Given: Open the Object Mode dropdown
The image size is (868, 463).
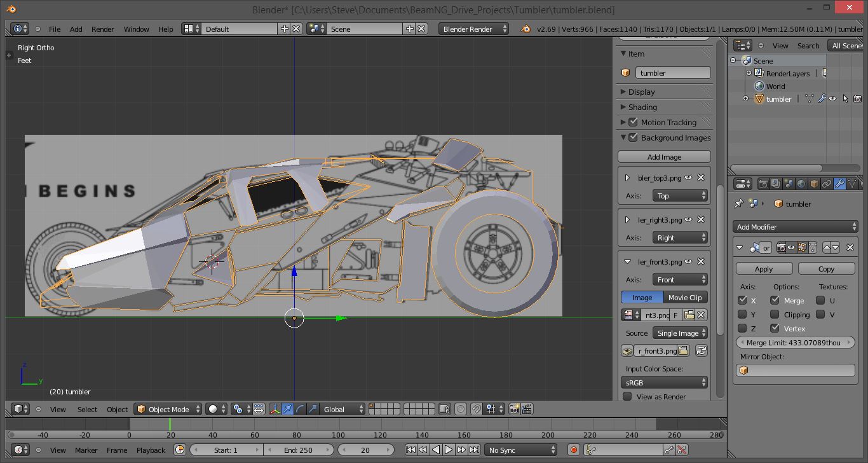Looking at the screenshot, I should (x=168, y=409).
